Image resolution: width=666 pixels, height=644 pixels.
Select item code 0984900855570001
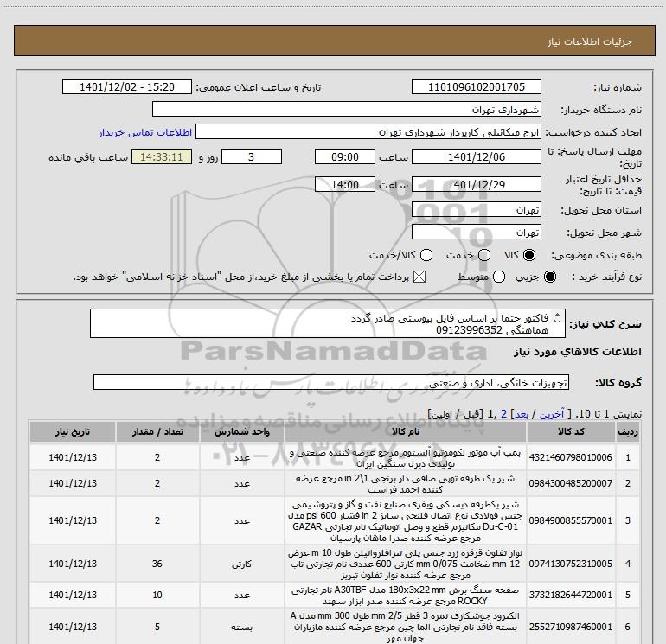pos(571,520)
